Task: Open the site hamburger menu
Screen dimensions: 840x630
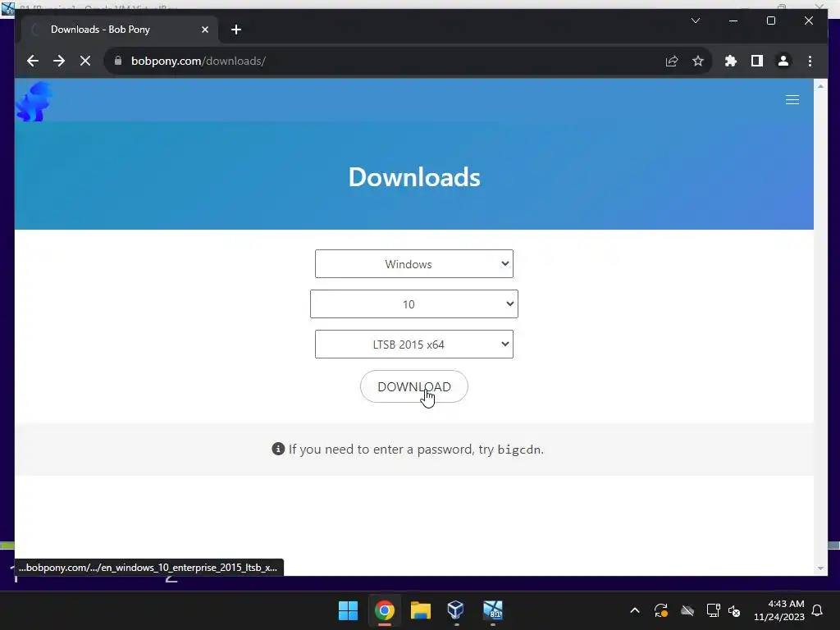Action: pos(792,99)
